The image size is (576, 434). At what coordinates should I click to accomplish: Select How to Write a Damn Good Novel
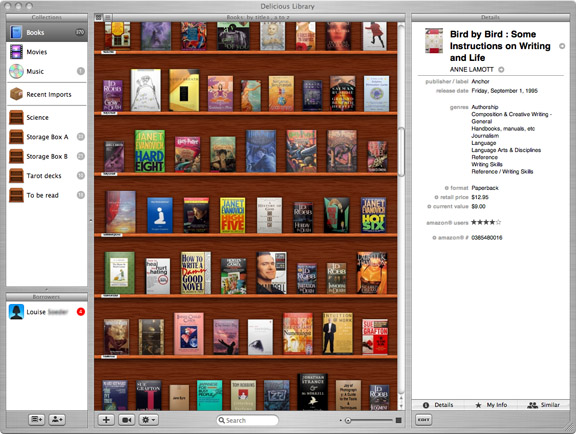(196, 272)
